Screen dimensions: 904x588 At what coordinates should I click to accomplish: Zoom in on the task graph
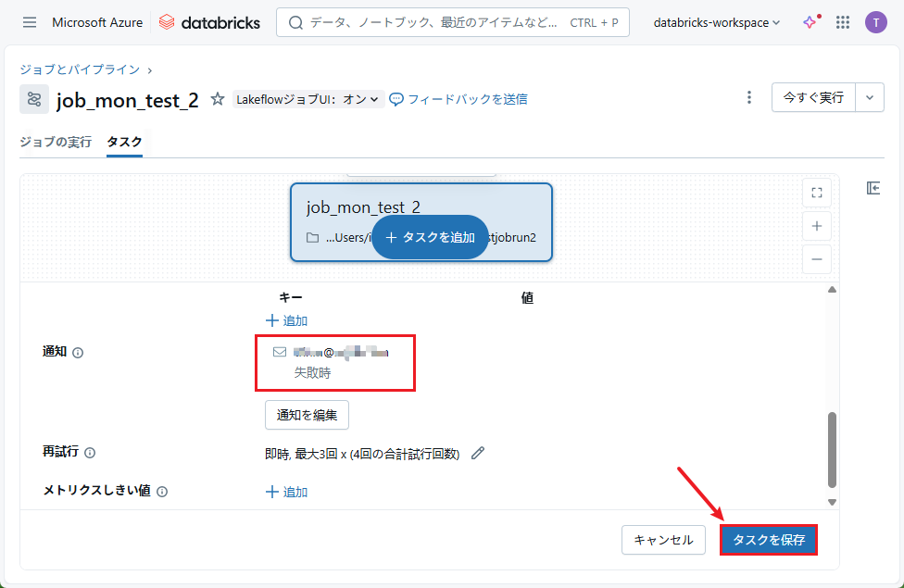tap(816, 226)
